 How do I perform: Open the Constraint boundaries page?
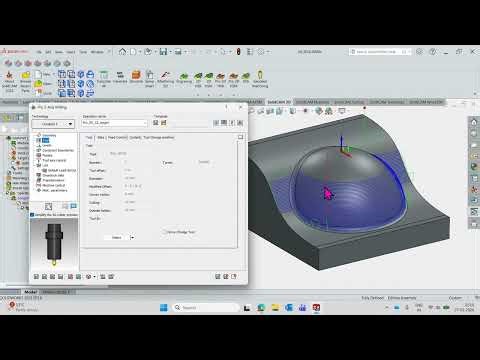coord(58,150)
